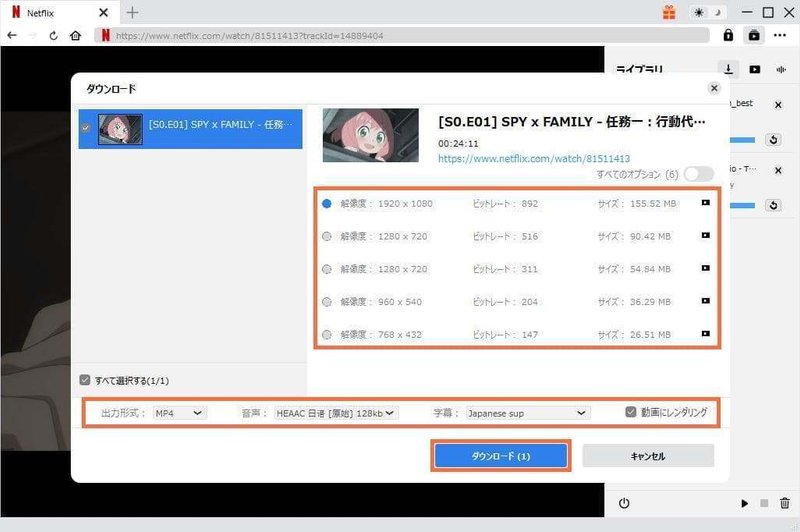
Task: Click second library item progress bar
Action: click(742, 205)
